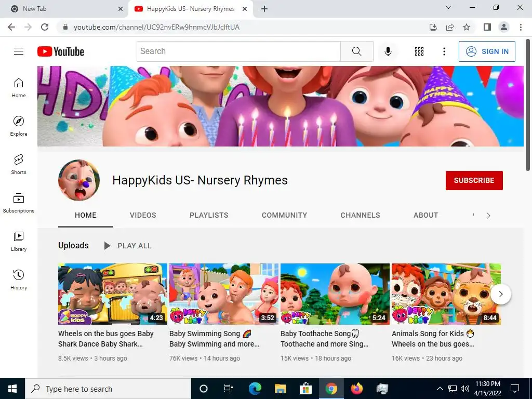This screenshot has width=532, height=399.
Task: Open Firefox from taskbar
Action: coord(356,389)
